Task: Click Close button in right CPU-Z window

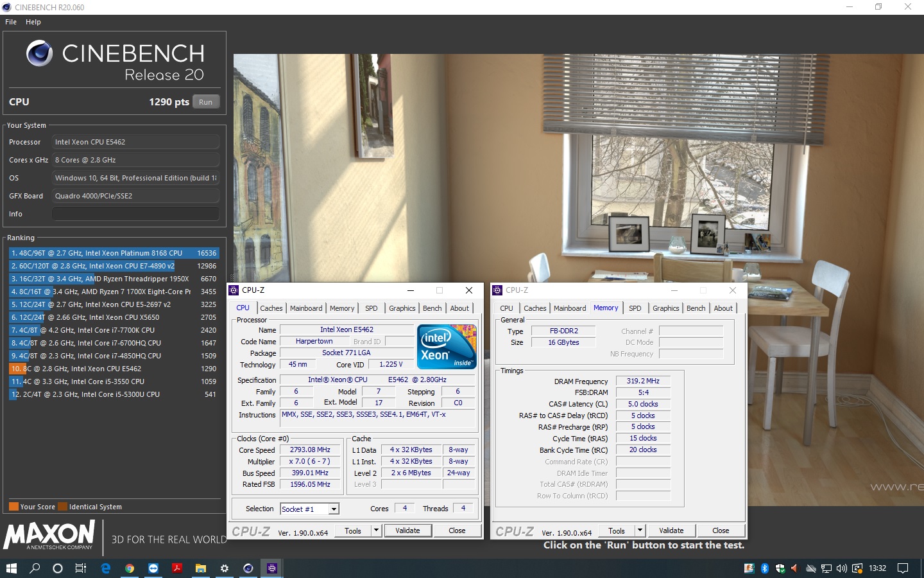Action: click(721, 530)
